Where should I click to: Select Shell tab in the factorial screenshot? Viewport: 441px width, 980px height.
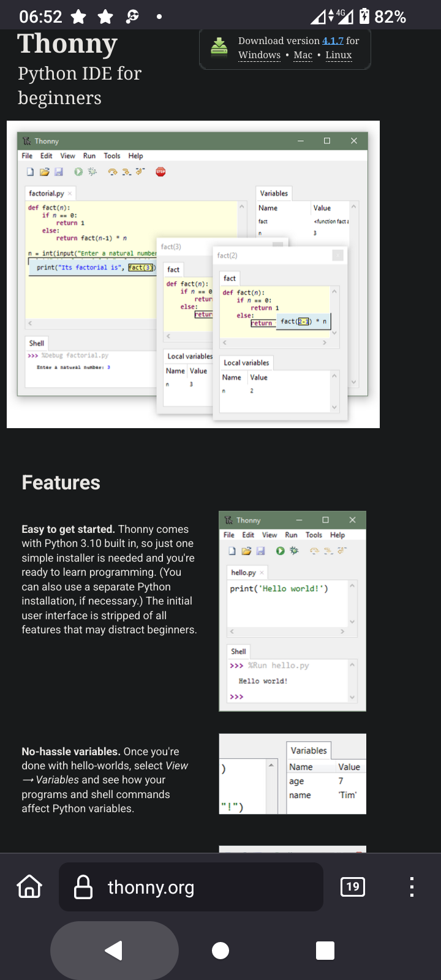coord(37,344)
